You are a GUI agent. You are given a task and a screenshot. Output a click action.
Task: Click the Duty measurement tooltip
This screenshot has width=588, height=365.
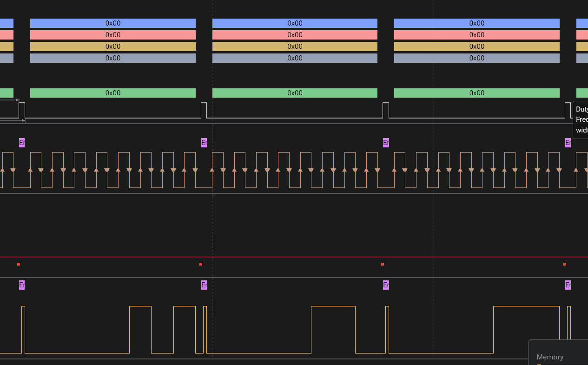click(x=581, y=119)
